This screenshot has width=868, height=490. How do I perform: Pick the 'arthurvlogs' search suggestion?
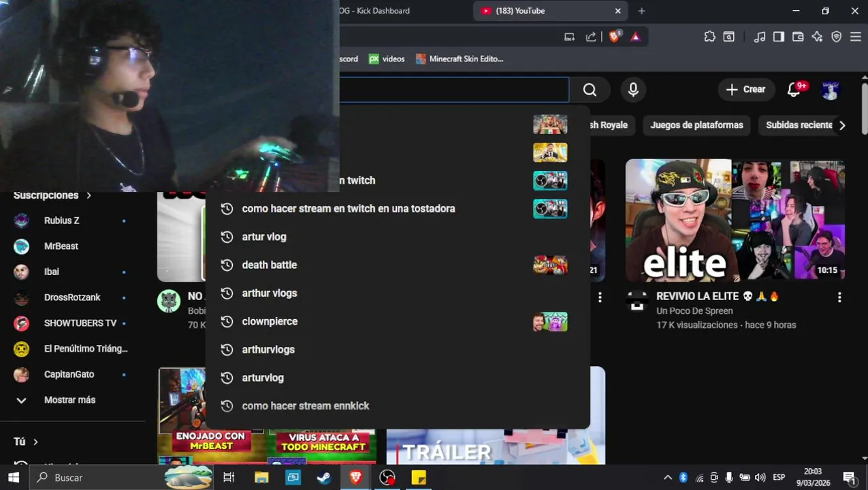[398, 350]
